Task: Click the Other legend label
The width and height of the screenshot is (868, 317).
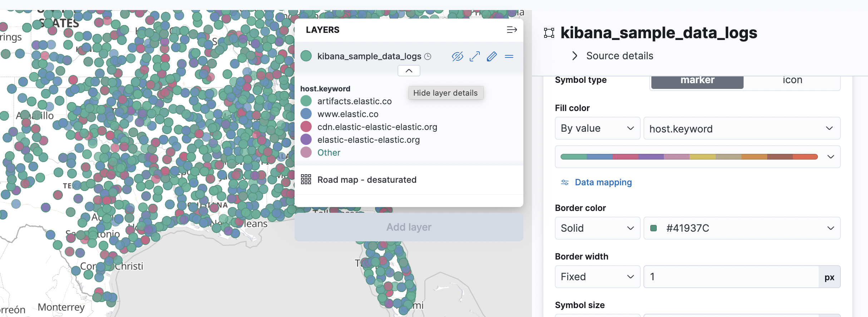Action: [329, 152]
